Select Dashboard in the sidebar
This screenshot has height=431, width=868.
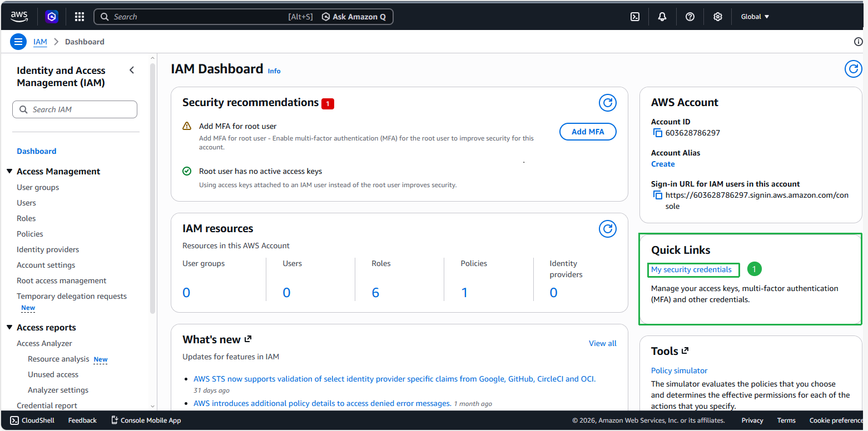(37, 151)
